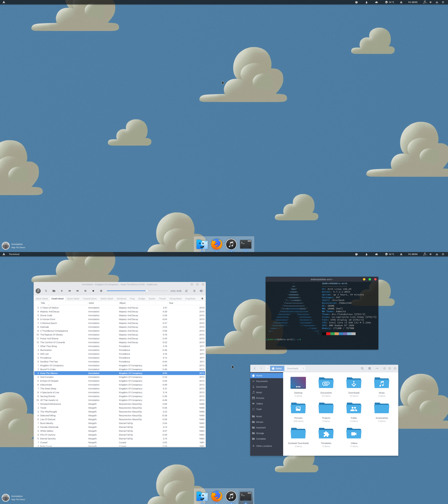This screenshot has width=448, height=504.
Task: Select the Screenshots folder icon
Action: pyautogui.click(x=382, y=408)
